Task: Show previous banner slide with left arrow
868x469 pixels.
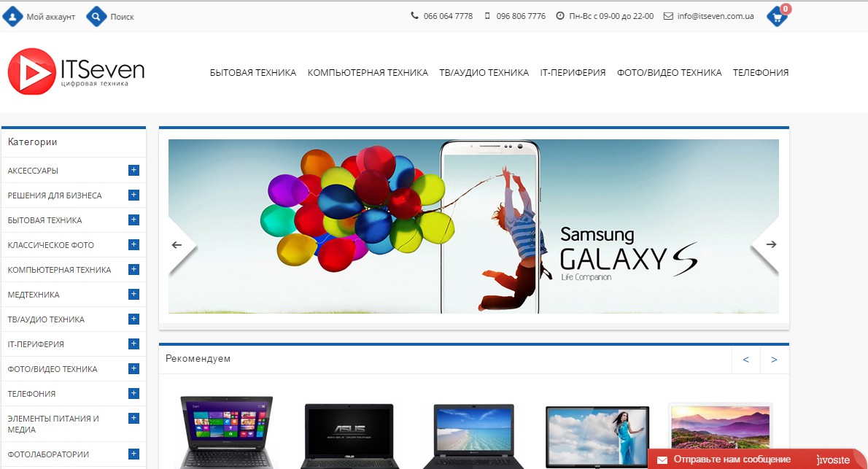Action: 177,245
